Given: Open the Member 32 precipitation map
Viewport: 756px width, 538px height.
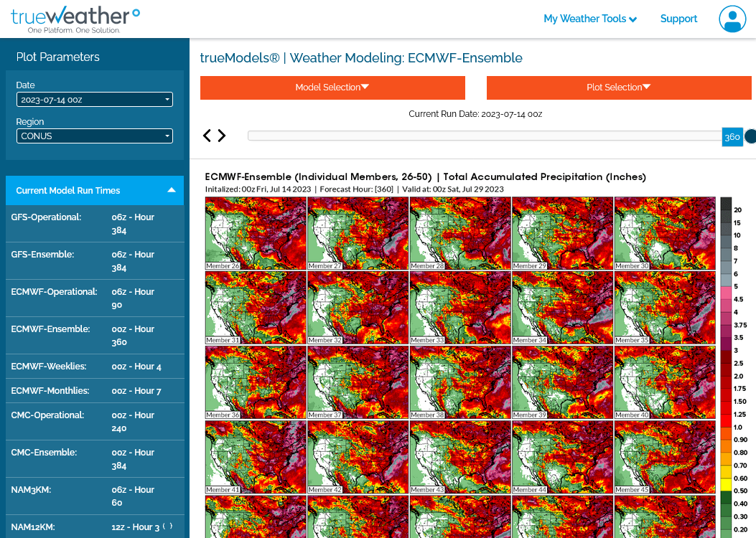Looking at the screenshot, I should pyautogui.click(x=358, y=308).
